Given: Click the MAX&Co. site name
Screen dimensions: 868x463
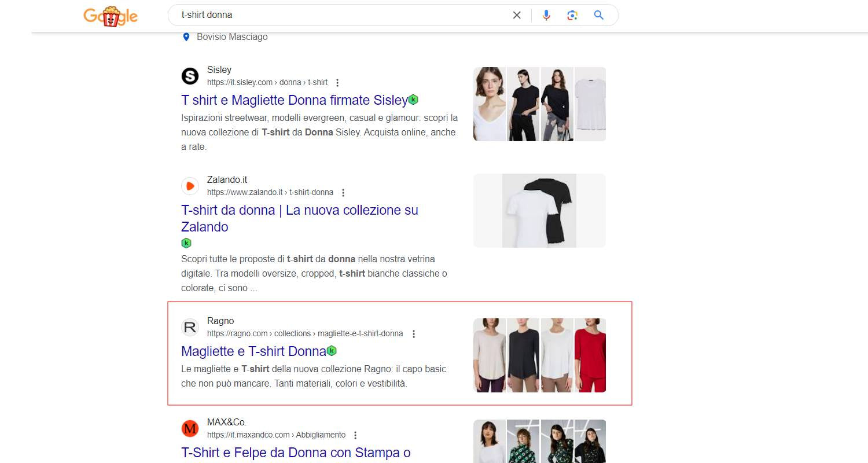Looking at the screenshot, I should [227, 422].
